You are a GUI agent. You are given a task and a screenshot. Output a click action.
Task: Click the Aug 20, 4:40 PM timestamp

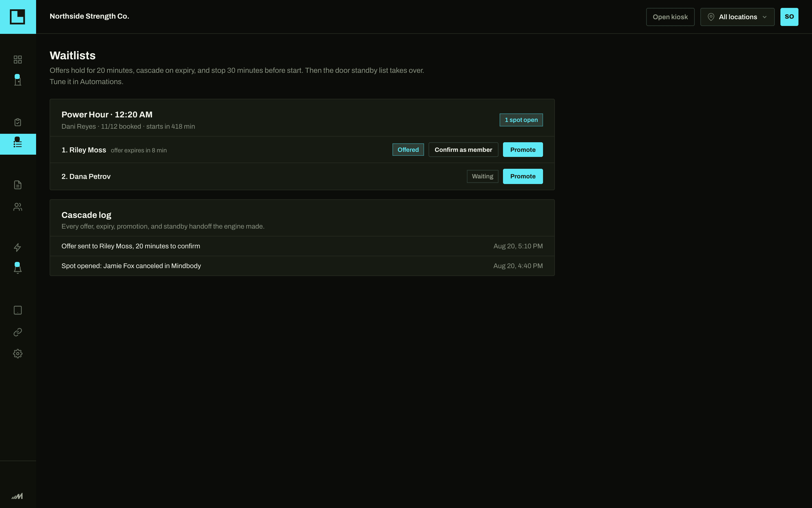(518, 266)
